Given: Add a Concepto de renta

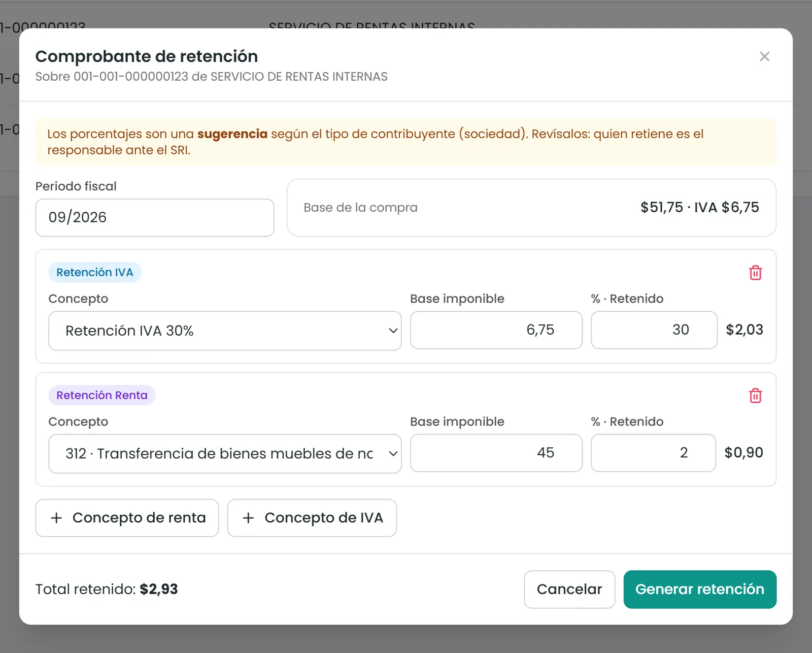Looking at the screenshot, I should click(x=127, y=518).
